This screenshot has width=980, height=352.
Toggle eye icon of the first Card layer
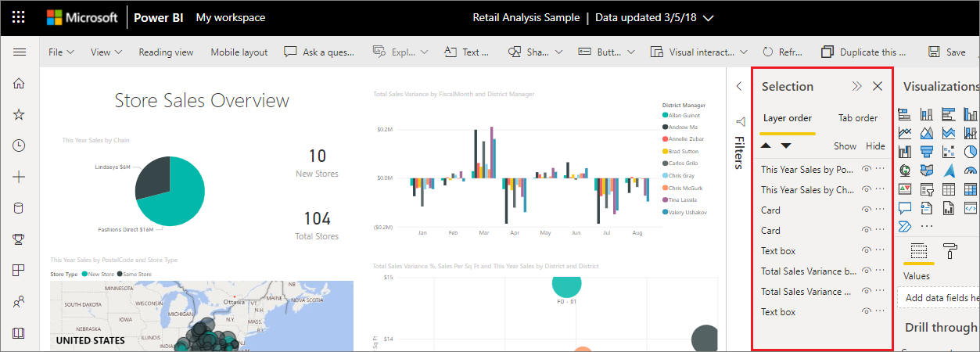click(x=866, y=210)
